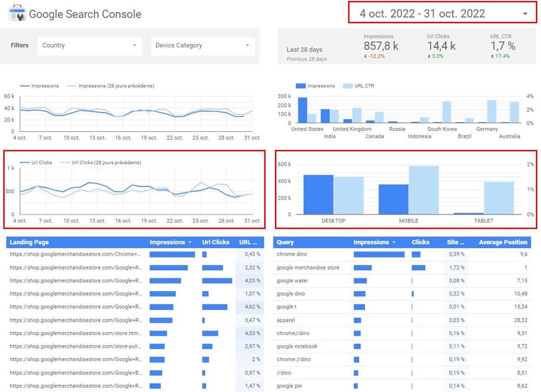This screenshot has height=392, width=541.
Task: Select the 'chrome dino' query row
Action: [x=402, y=254]
